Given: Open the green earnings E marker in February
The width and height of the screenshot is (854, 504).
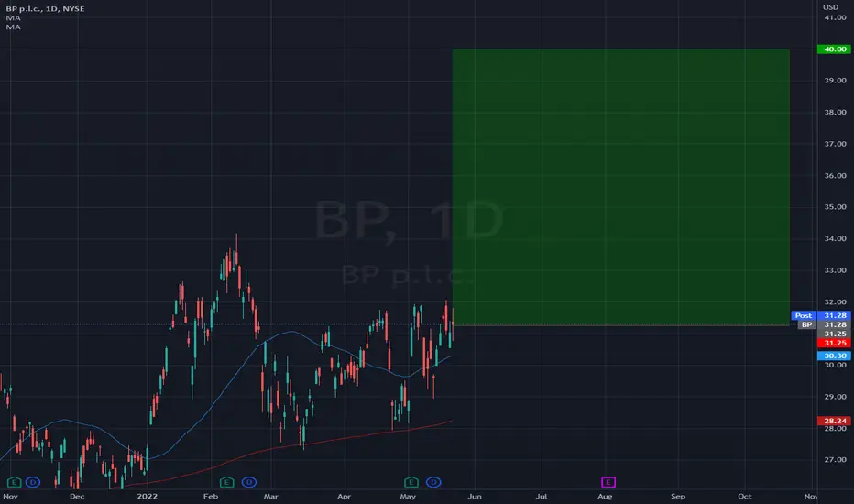Looking at the screenshot, I should [226, 482].
